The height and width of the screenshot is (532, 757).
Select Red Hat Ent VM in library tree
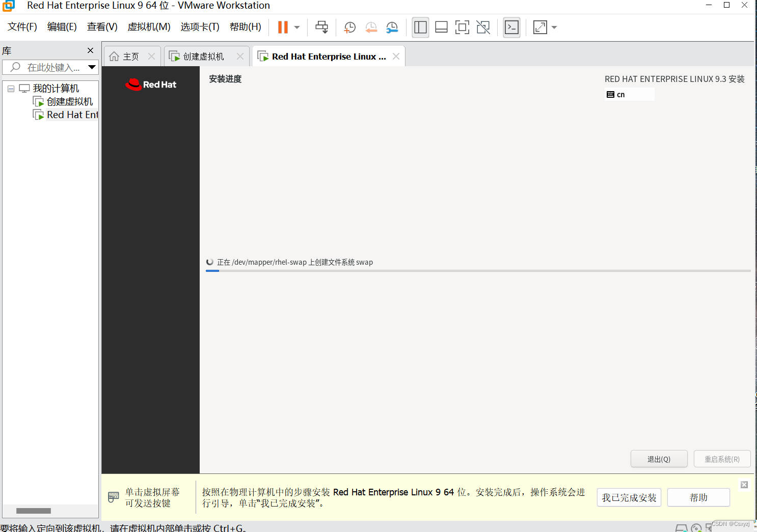click(72, 115)
